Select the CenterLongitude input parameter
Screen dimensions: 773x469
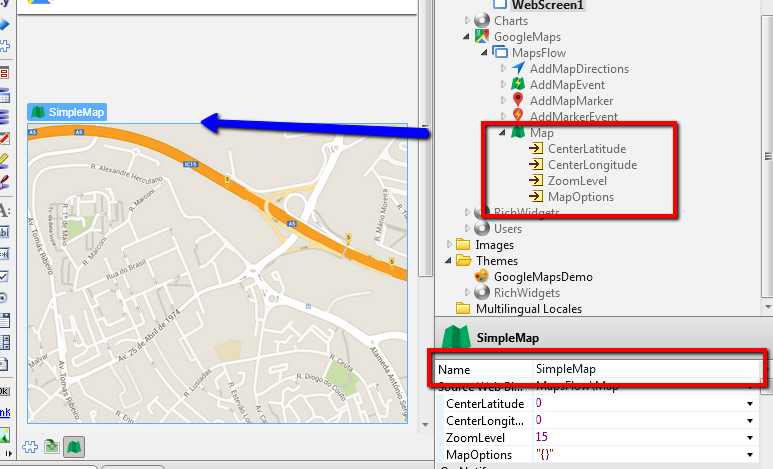point(591,165)
